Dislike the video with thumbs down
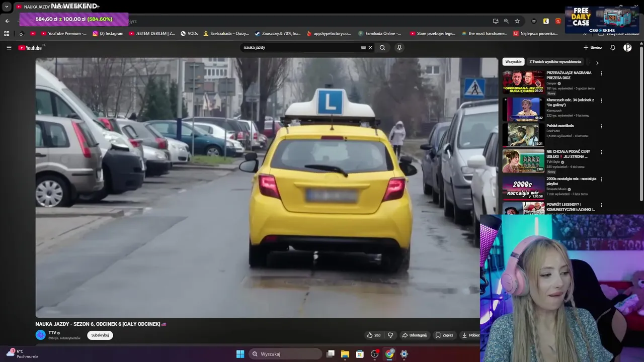Screen dimensions: 644x362 pyautogui.click(x=390, y=335)
